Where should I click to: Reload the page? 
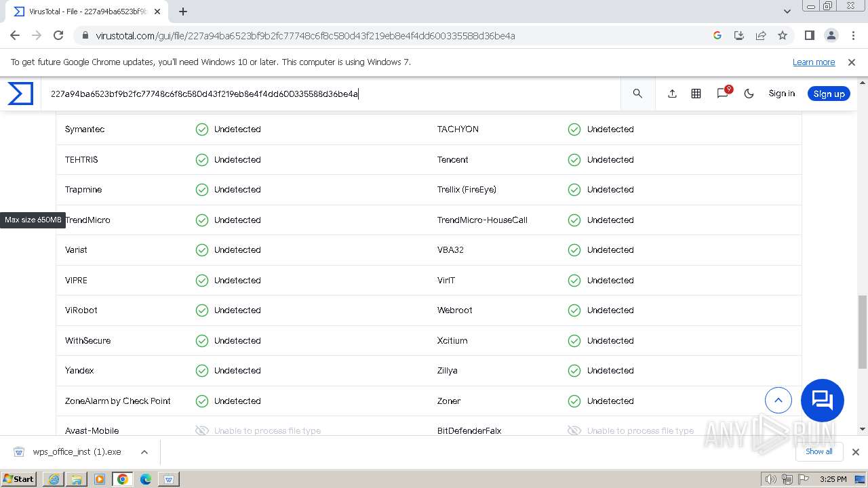(58, 35)
